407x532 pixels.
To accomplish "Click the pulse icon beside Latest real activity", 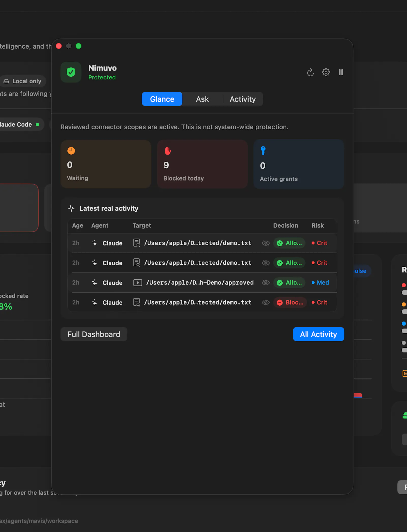I will tap(71, 209).
